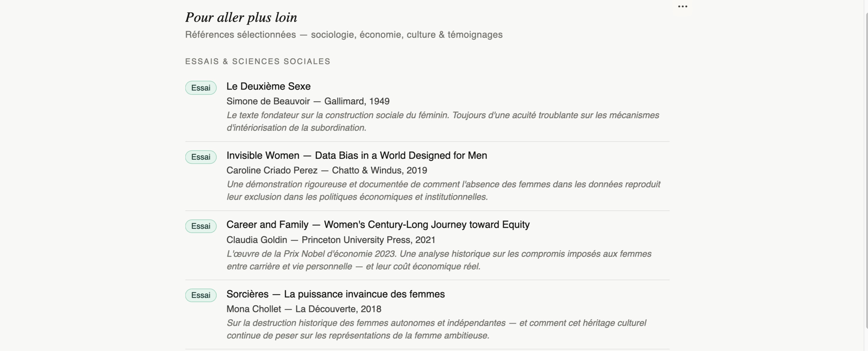This screenshot has width=868, height=351.
Task: Click the Mona Chollet — La Découverte line
Action: pyautogui.click(x=304, y=309)
